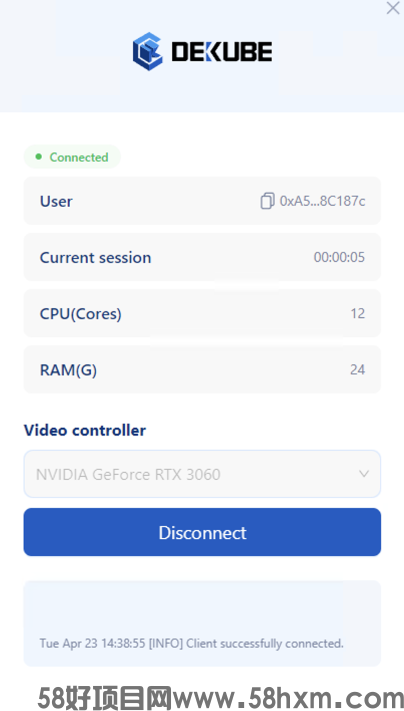Select the User row
The width and height of the screenshot is (404, 711).
202,201
